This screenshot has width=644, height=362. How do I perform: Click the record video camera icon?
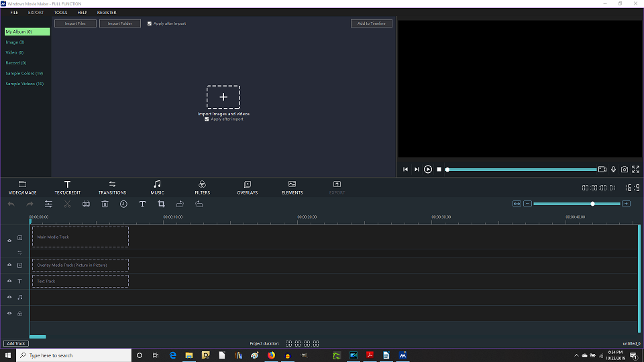pos(602,169)
